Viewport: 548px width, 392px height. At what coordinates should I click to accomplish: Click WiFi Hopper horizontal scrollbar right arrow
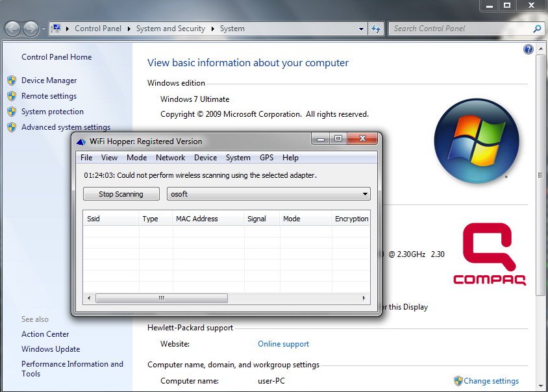tap(364, 298)
